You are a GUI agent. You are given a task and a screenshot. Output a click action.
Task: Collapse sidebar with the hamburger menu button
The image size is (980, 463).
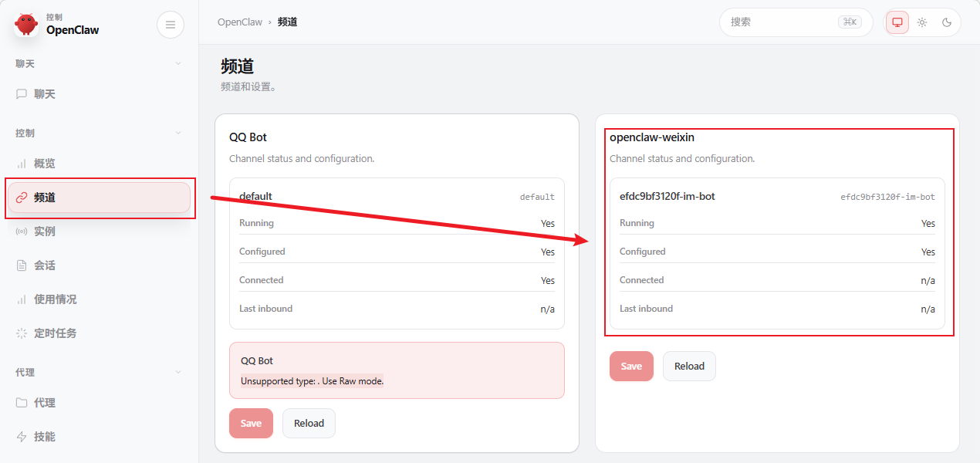tap(171, 25)
